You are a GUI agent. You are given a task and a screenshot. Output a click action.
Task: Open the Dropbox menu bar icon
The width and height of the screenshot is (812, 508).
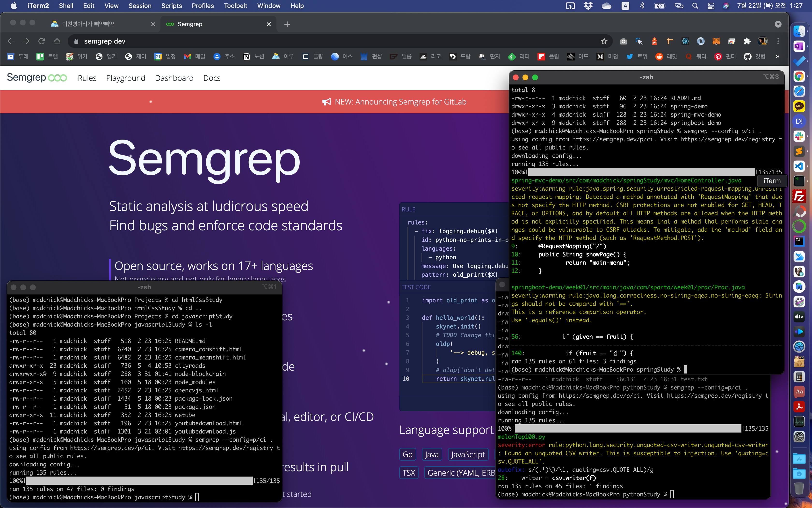(x=588, y=6)
